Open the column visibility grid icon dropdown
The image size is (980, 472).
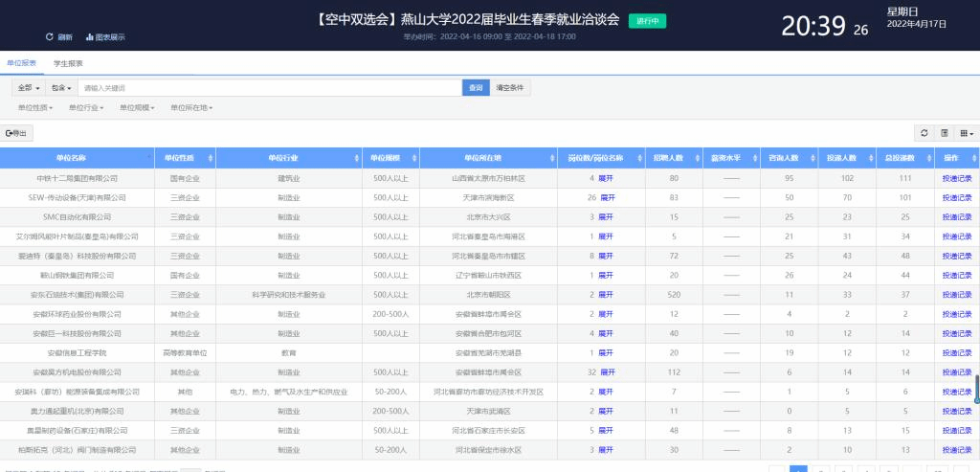click(967, 133)
